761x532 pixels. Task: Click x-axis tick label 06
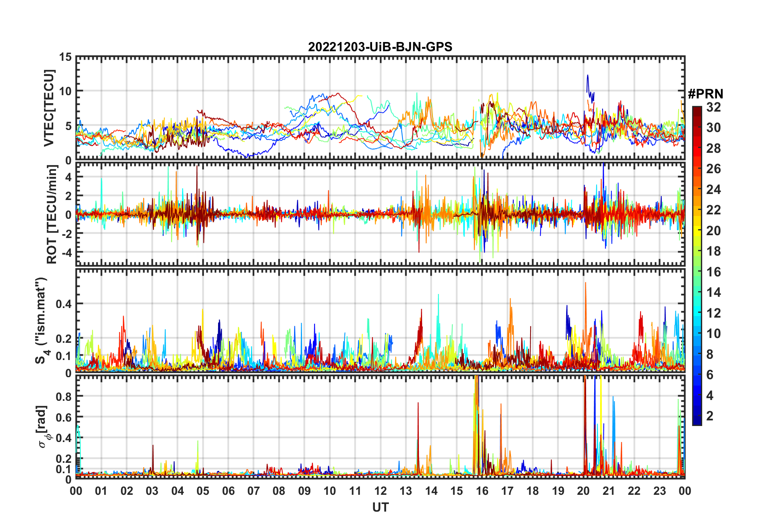pos(228,491)
